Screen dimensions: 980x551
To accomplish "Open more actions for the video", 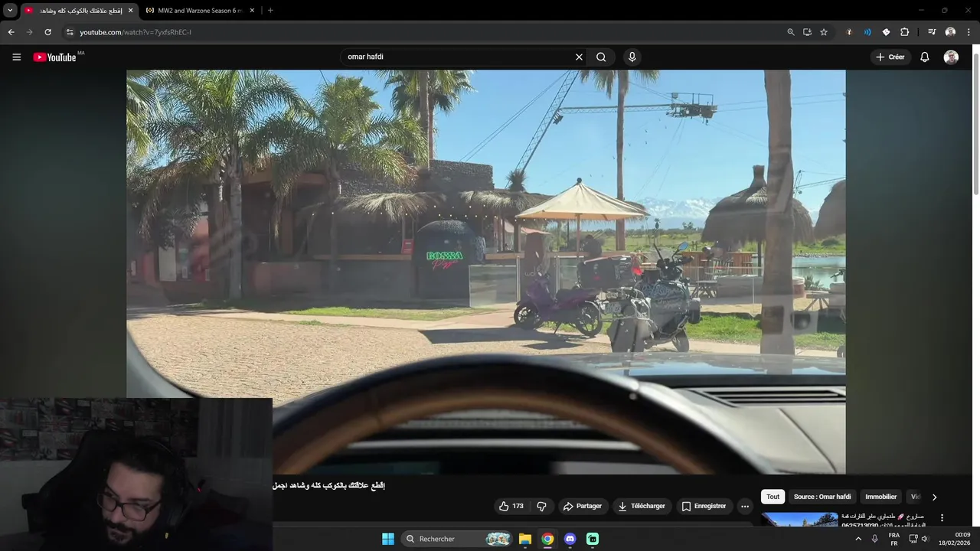I will coord(745,507).
